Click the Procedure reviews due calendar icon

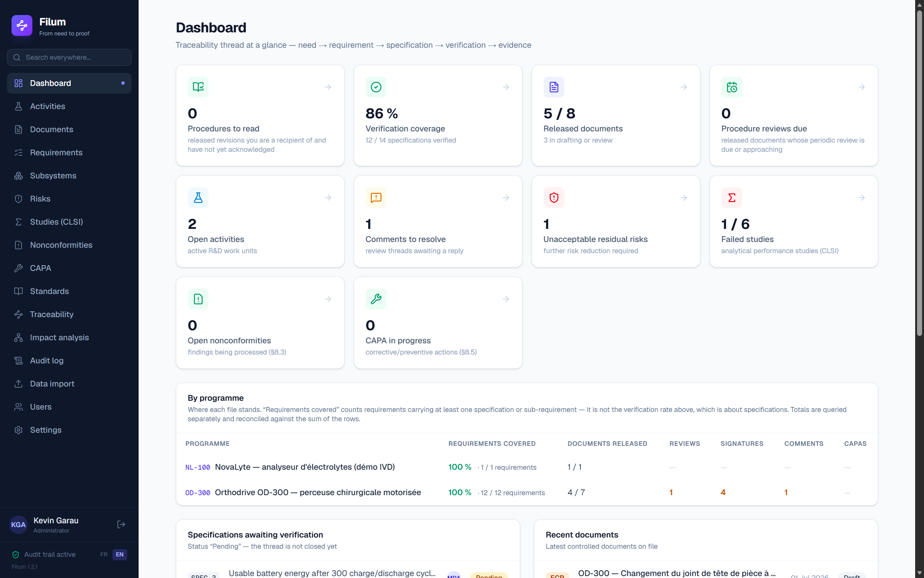732,87
